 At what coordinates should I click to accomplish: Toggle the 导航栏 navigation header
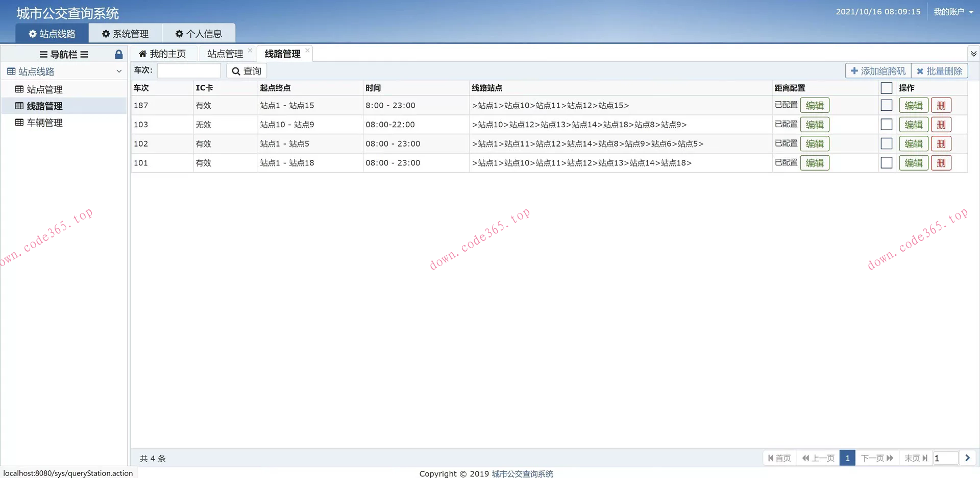64,55
